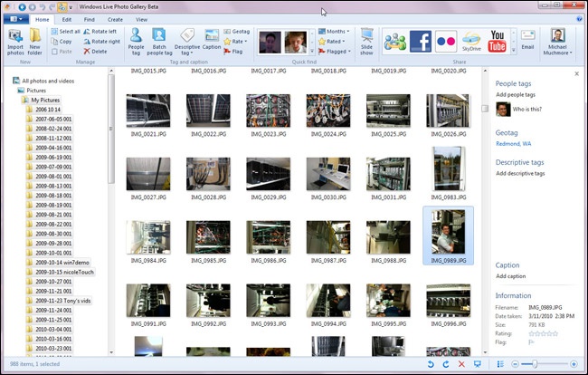588x375 pixels.
Task: Share via Windows Live Messenger groups icon
Action: 395,42
